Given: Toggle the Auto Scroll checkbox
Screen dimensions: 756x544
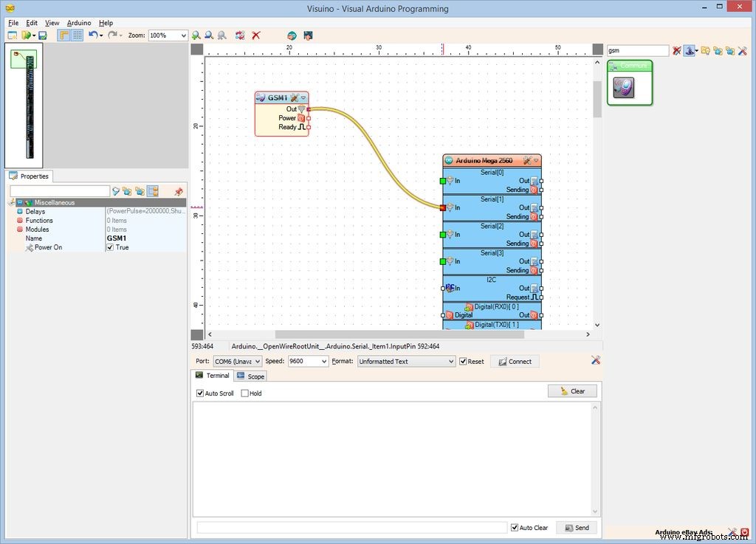Looking at the screenshot, I should click(x=200, y=393).
